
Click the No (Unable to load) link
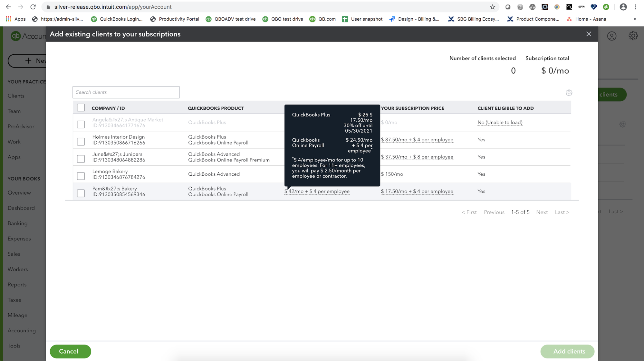[x=500, y=122]
